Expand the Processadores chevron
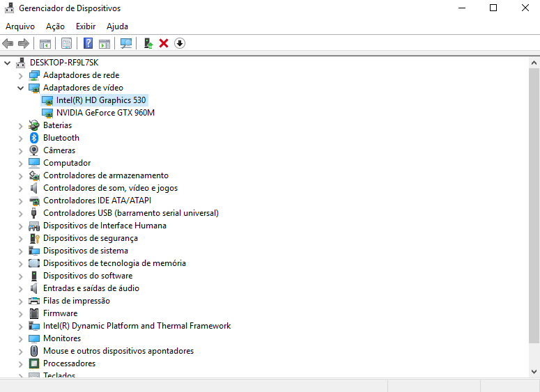Image resolution: width=540 pixels, height=392 pixels. tap(21, 364)
